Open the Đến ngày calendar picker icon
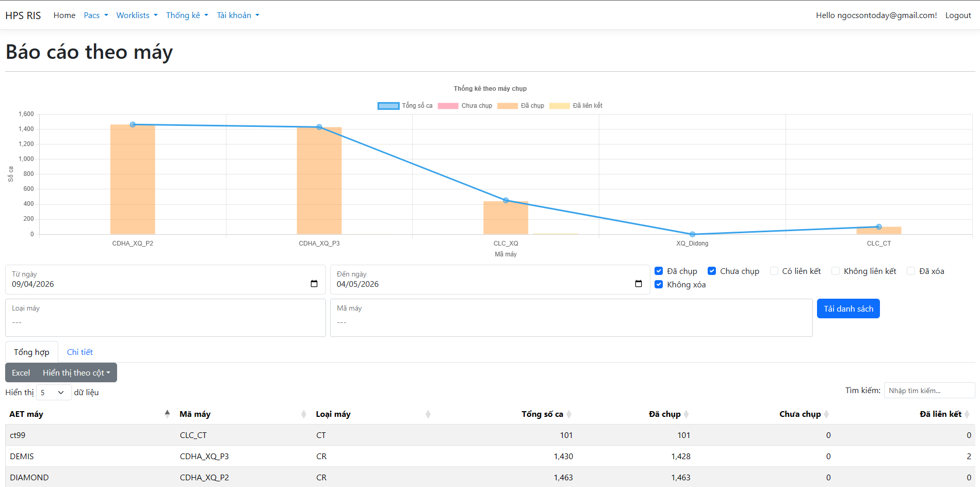980x487 pixels. click(639, 284)
